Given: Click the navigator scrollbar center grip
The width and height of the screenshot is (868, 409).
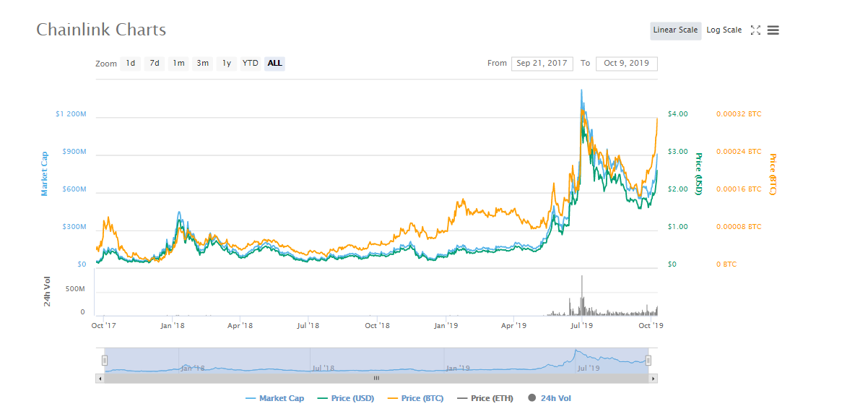Looking at the screenshot, I should [376, 378].
